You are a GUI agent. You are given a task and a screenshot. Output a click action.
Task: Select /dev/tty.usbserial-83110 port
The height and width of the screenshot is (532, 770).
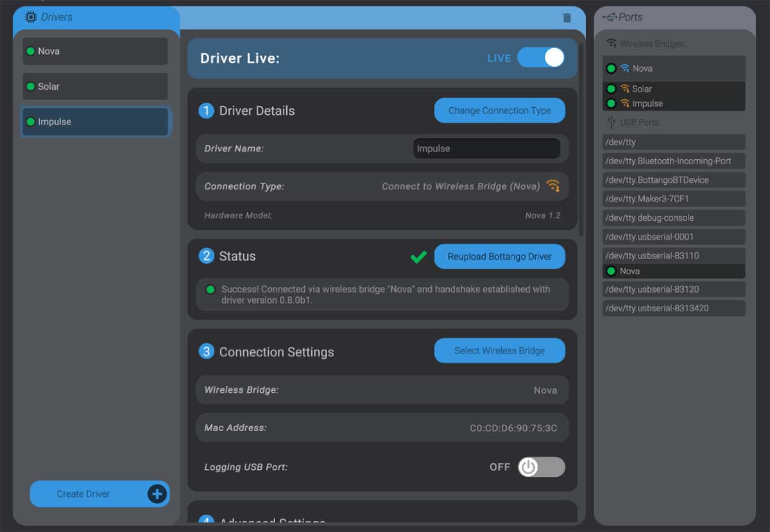(674, 256)
